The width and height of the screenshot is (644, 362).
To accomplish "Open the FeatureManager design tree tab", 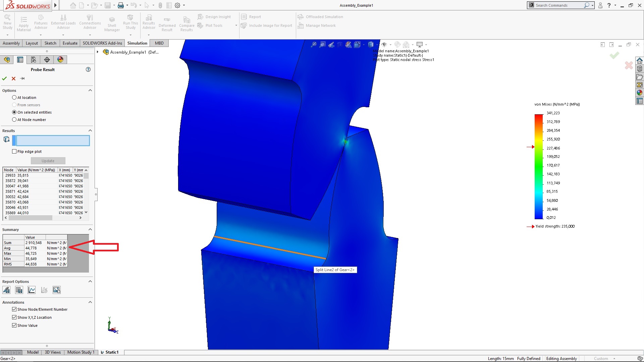I will tap(7, 60).
